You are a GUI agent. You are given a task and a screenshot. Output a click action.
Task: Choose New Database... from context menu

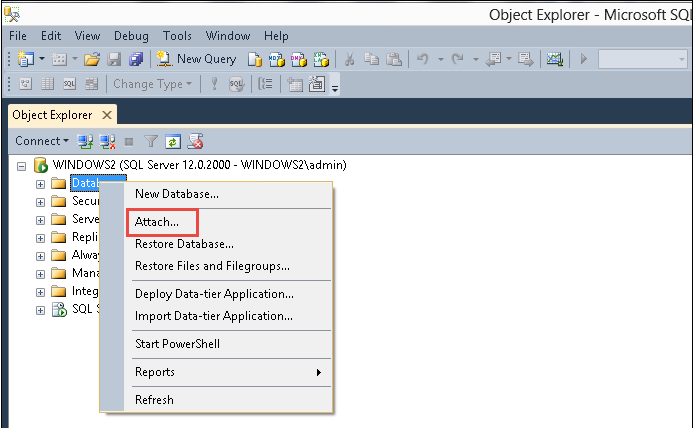177,194
